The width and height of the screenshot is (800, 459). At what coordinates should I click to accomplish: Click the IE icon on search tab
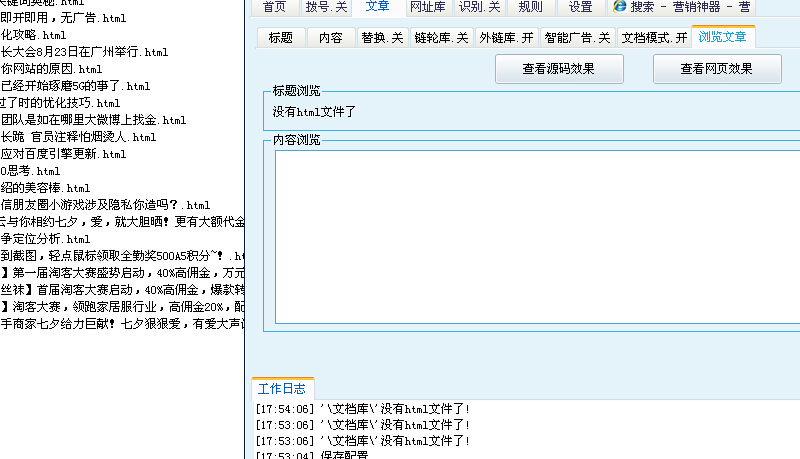(x=620, y=6)
